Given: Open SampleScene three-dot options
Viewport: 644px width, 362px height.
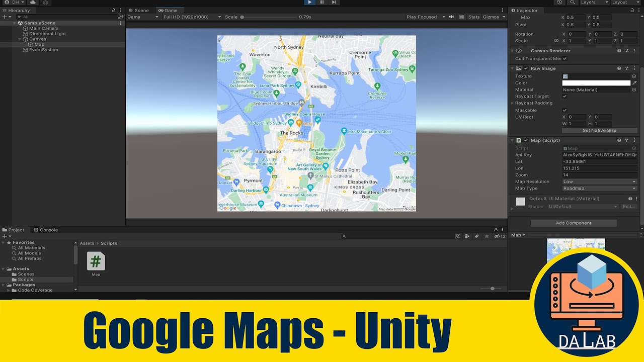Looking at the screenshot, I should point(120,23).
